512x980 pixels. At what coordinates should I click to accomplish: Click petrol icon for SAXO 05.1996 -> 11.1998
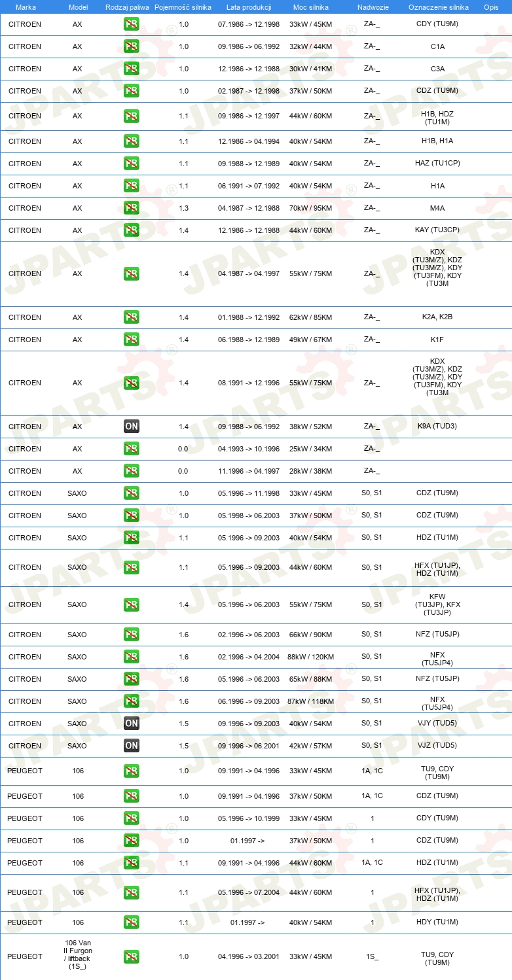click(x=131, y=493)
